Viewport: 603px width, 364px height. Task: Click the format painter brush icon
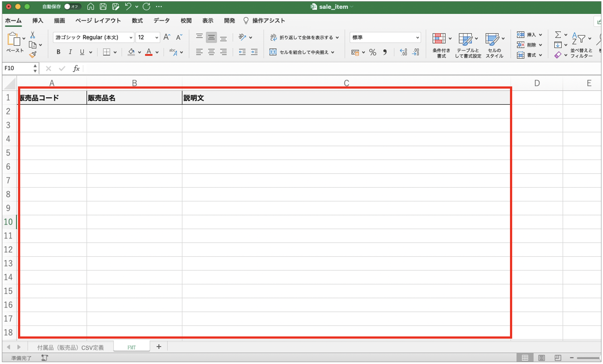point(33,54)
